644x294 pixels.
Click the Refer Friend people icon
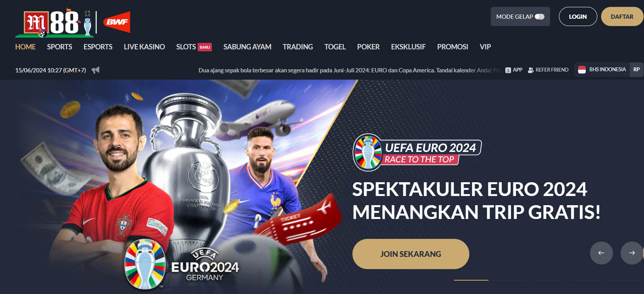click(x=531, y=70)
